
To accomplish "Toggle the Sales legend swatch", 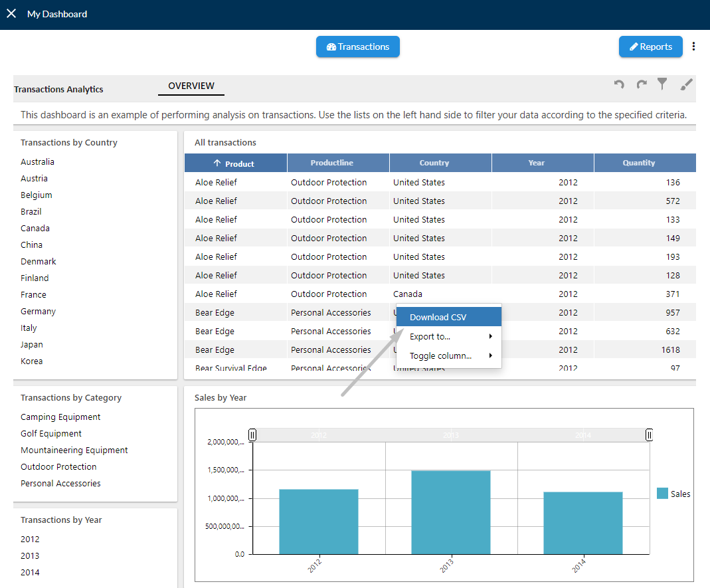I will pos(662,493).
